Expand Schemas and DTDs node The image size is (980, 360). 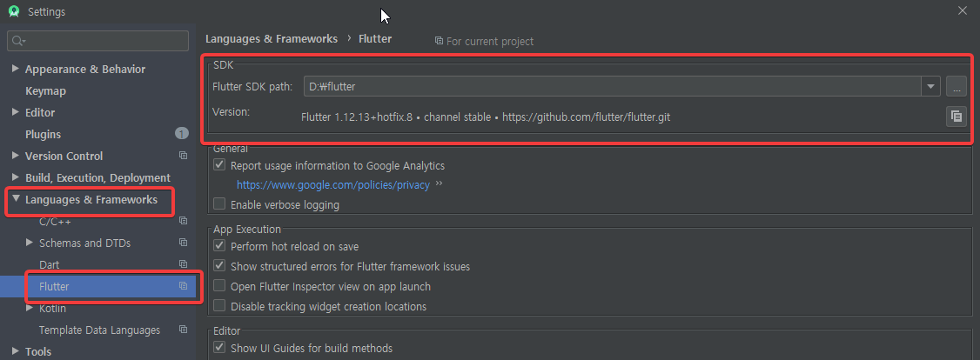click(x=30, y=242)
